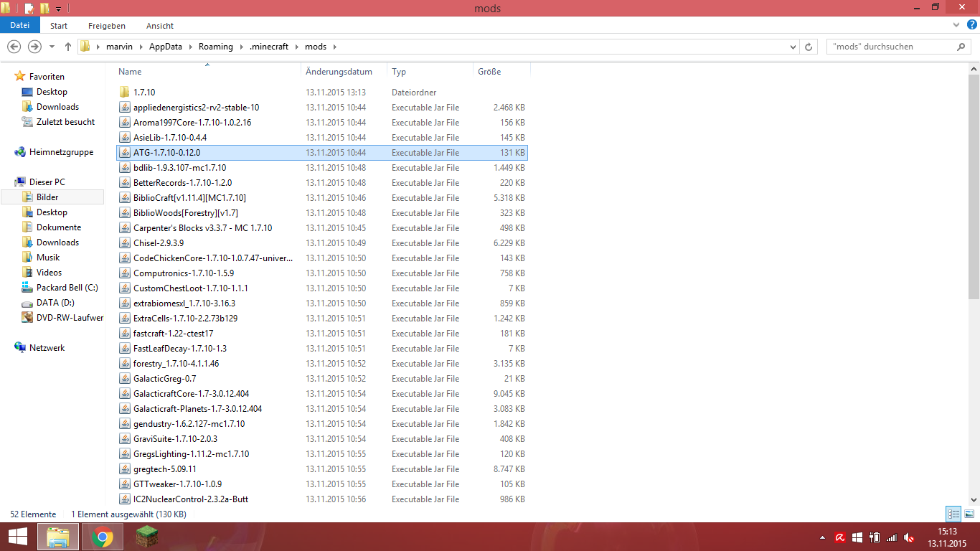Click the Up one level arrow
Image resolution: width=980 pixels, height=551 pixels.
click(x=68, y=47)
